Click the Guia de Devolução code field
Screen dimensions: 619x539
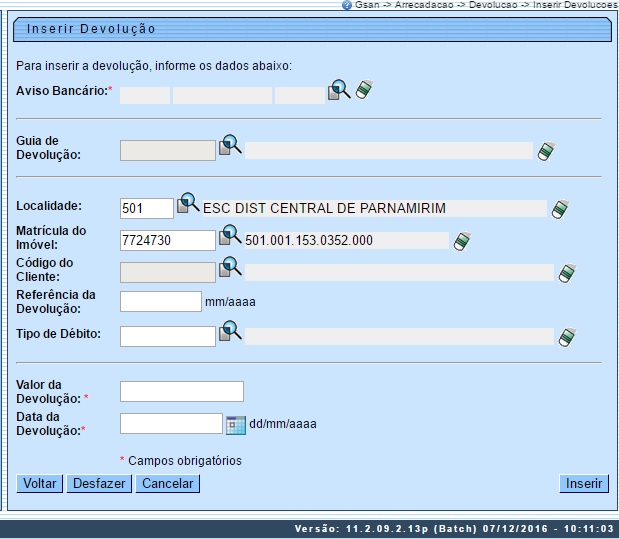coord(168,150)
